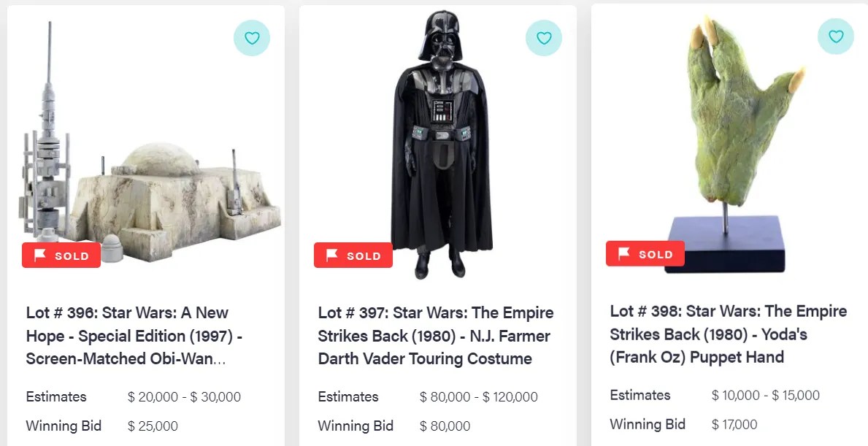
Task: Click the SOLD badge on Lot 397
Action: 353,255
